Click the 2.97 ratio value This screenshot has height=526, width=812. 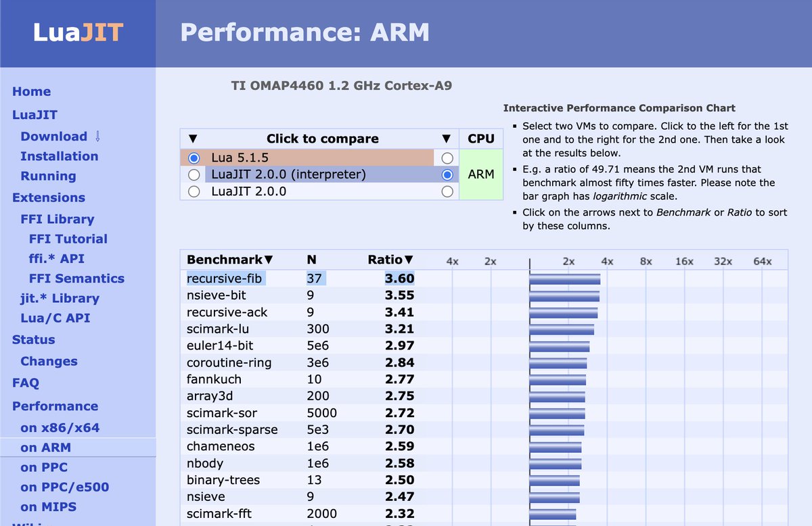click(x=399, y=345)
